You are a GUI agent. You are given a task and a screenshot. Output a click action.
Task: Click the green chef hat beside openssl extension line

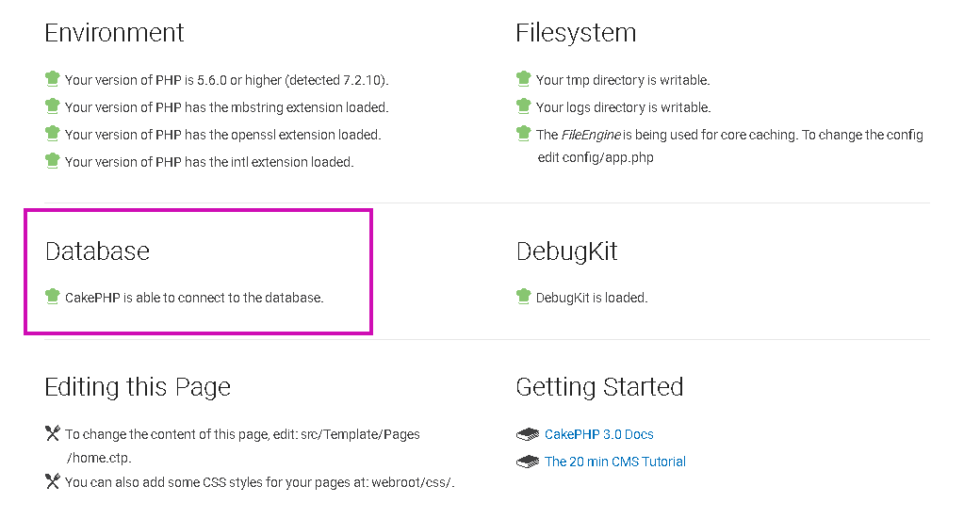[53, 134]
